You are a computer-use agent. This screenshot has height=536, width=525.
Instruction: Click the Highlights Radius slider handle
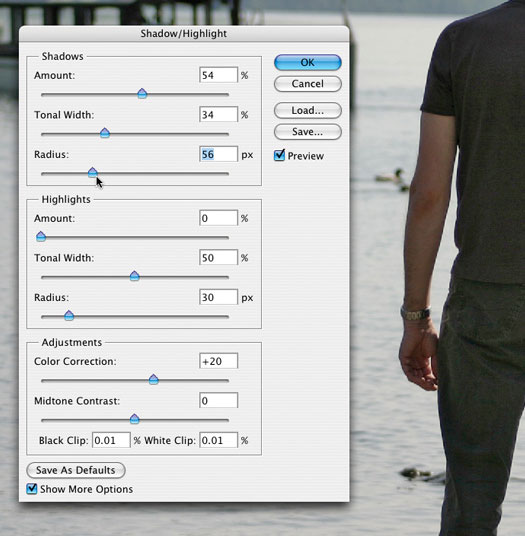click(x=69, y=316)
